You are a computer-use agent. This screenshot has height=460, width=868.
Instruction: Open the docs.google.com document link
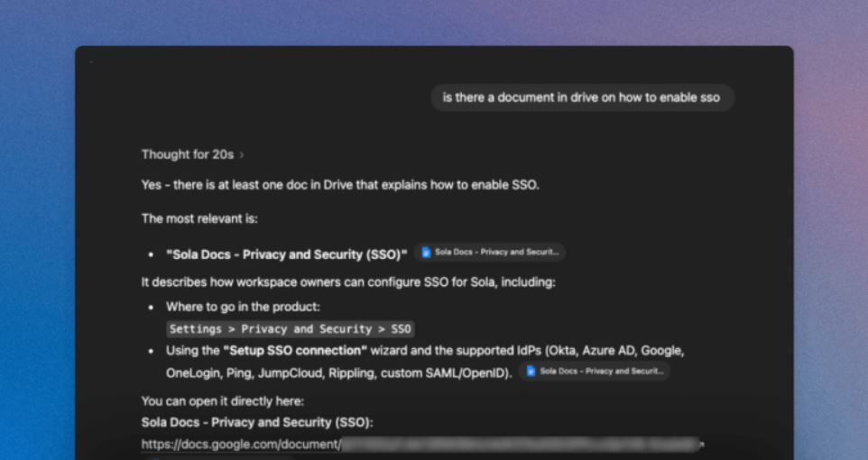(x=422, y=445)
